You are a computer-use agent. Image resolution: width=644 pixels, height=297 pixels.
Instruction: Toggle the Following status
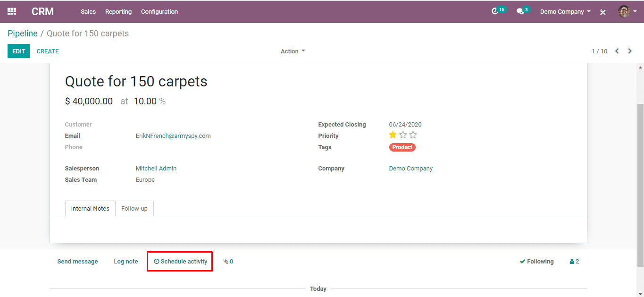tap(537, 262)
